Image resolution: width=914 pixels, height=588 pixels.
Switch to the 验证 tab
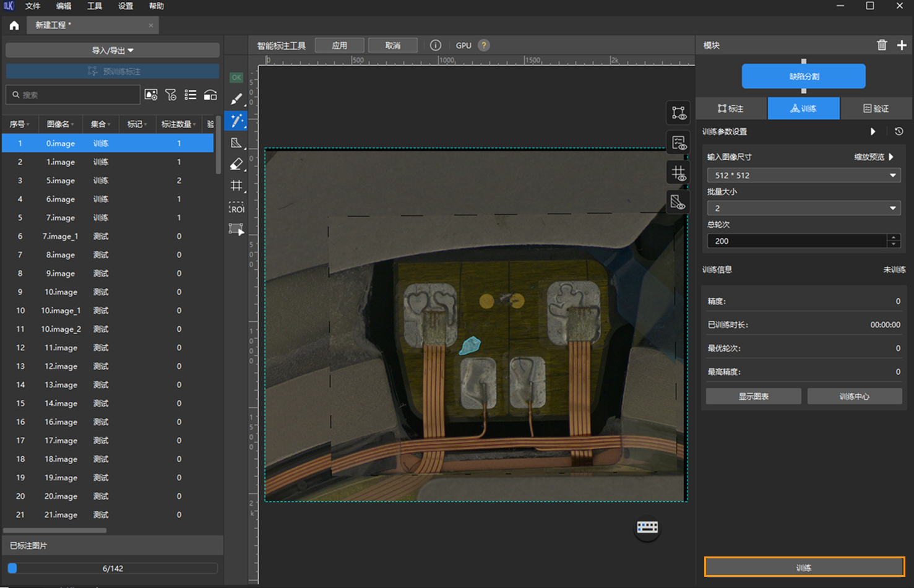tap(876, 108)
